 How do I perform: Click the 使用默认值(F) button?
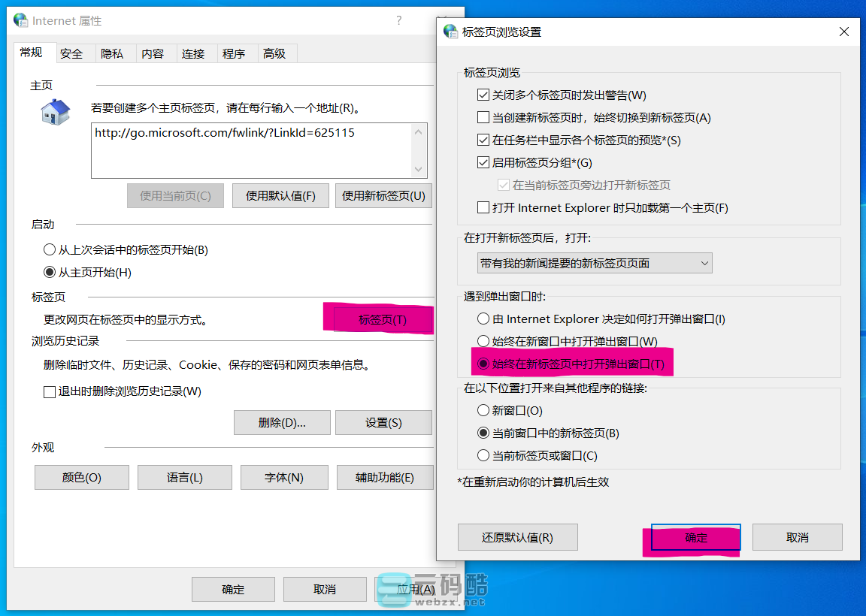point(280,195)
